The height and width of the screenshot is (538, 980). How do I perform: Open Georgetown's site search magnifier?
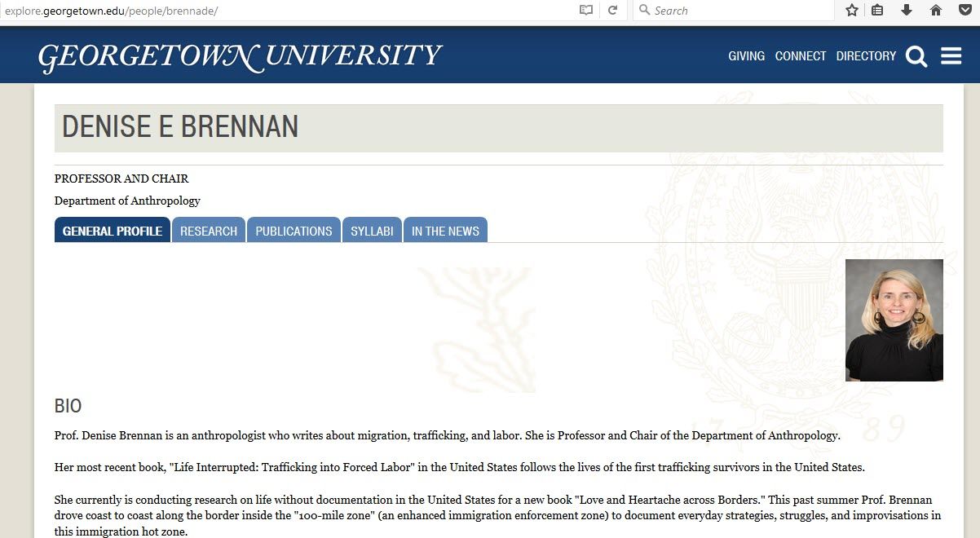coord(916,56)
